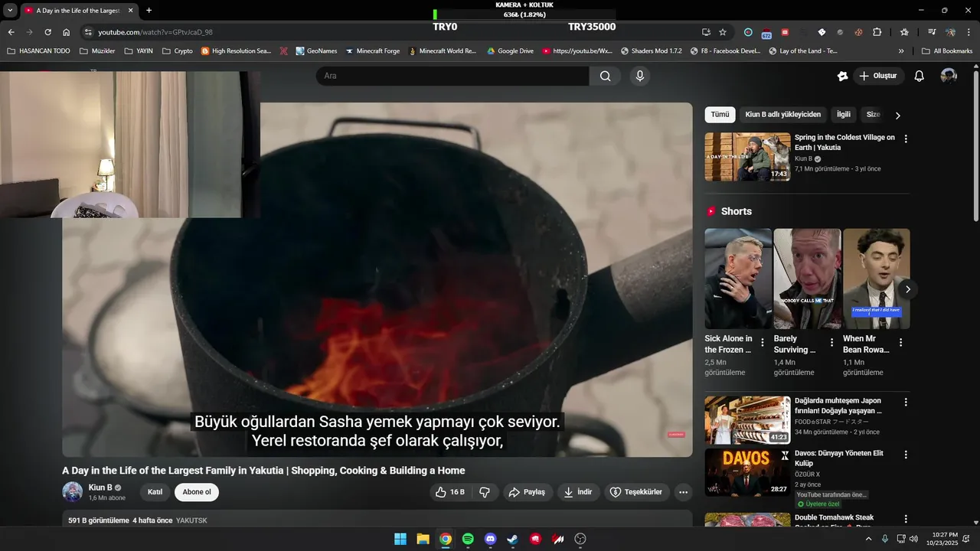
Task: Open Chrome three-dot menu
Action: coord(969,32)
